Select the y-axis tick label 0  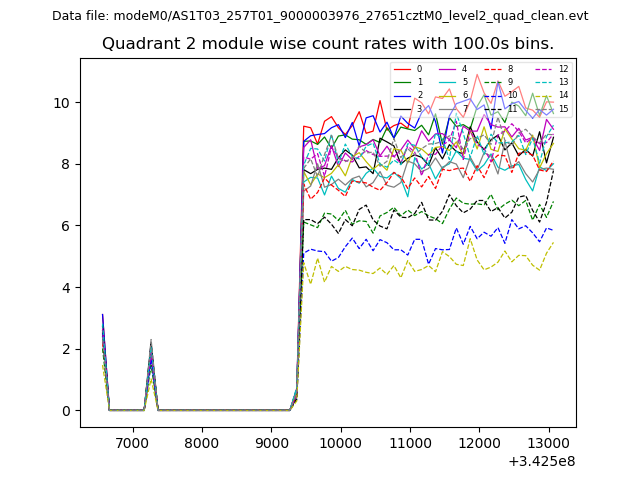[x=66, y=411]
